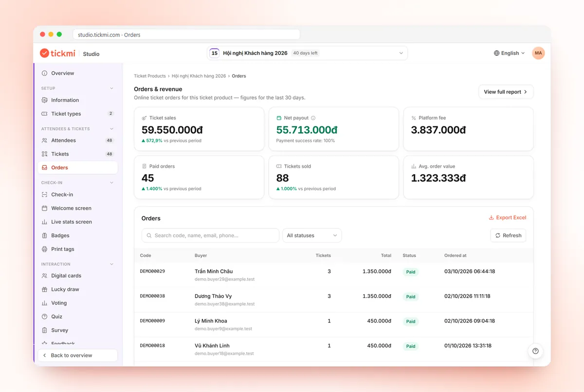Click the Print tags printer icon
This screenshot has width=584, height=392.
45,249
